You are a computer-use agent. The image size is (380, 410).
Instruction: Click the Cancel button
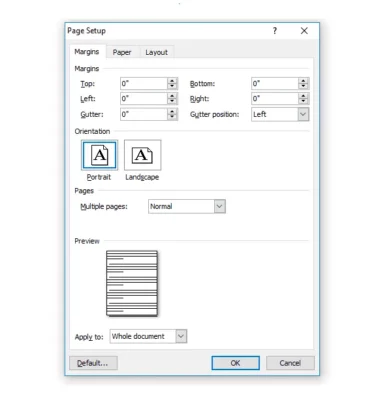point(290,363)
